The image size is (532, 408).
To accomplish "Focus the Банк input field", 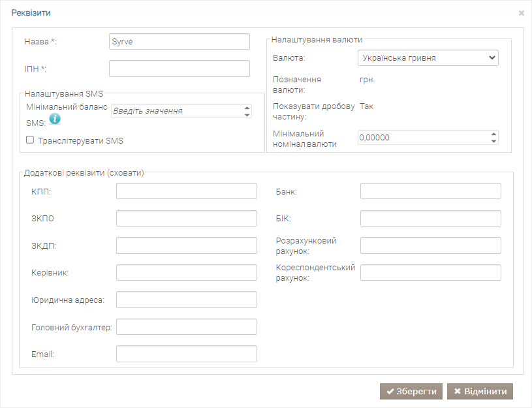I will click(431, 191).
